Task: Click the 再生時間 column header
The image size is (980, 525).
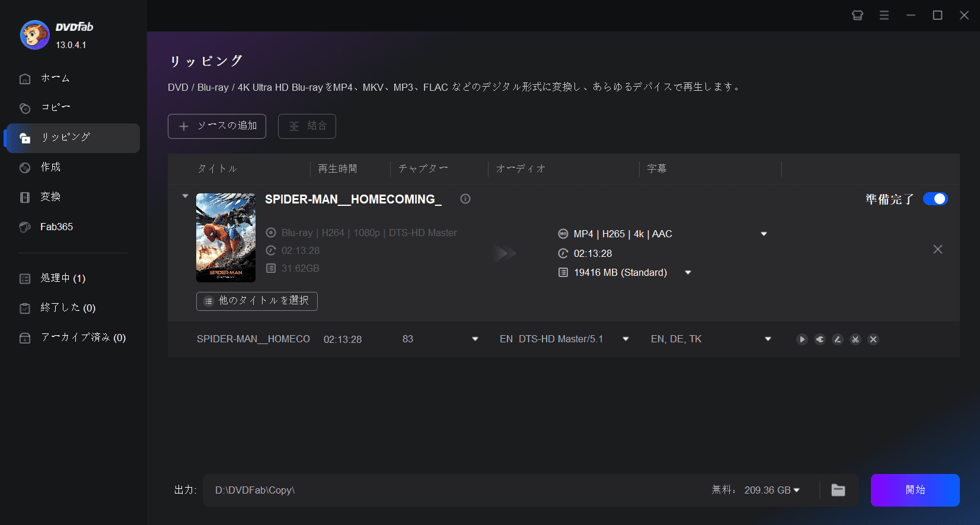Action: (337, 169)
